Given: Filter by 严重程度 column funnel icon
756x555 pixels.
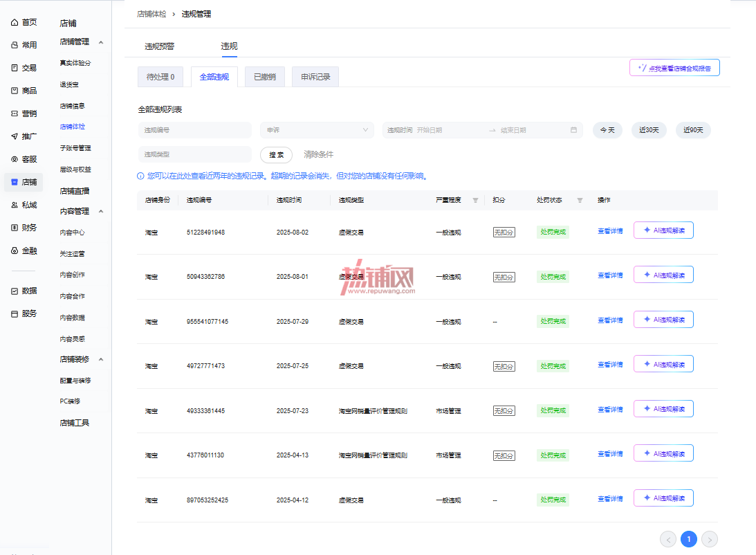Looking at the screenshot, I should tap(475, 200).
